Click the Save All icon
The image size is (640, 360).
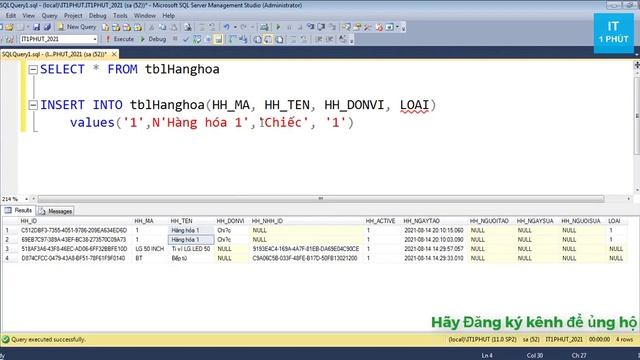click(x=47, y=27)
